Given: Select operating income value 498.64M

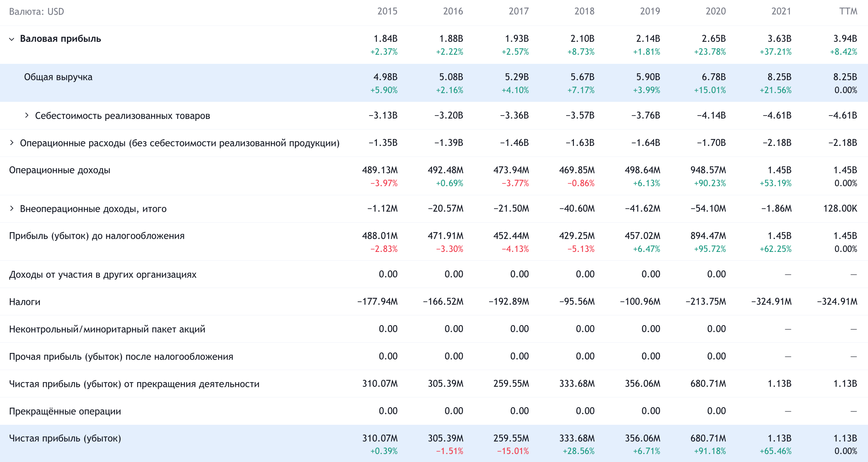Looking at the screenshot, I should coord(643,170).
